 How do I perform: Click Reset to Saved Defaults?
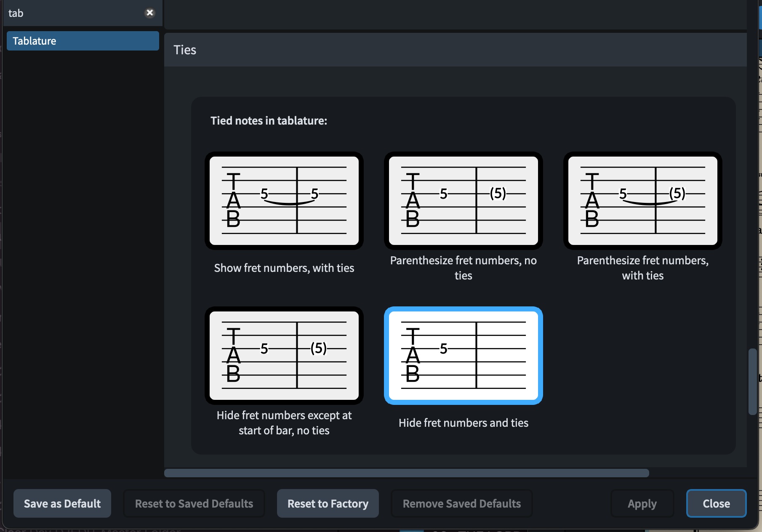click(x=194, y=503)
